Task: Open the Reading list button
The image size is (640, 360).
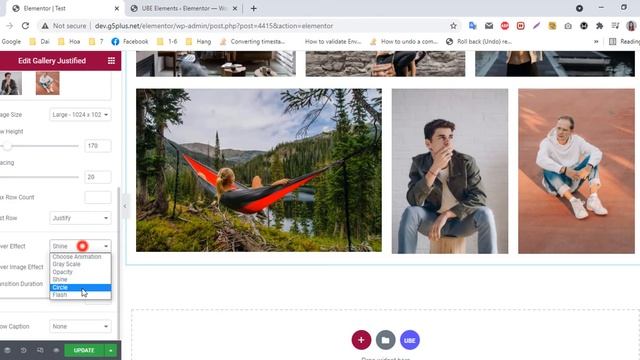Action: pyautogui.click(x=624, y=42)
